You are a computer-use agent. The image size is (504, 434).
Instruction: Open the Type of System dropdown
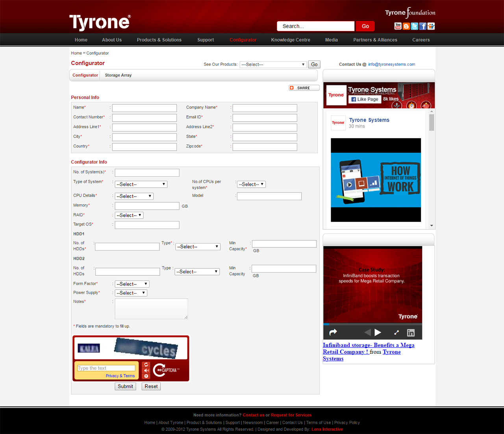(x=141, y=184)
